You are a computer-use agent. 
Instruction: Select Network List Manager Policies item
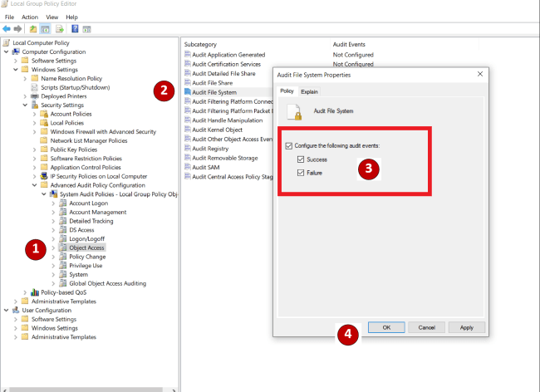(x=89, y=140)
